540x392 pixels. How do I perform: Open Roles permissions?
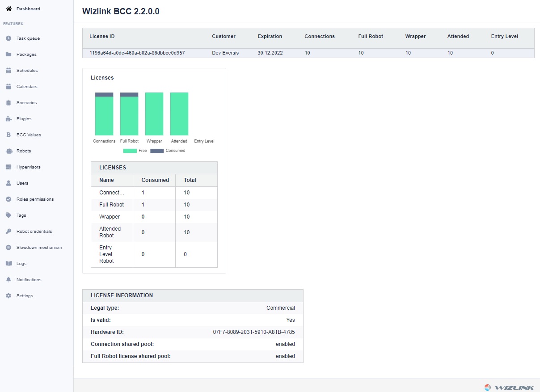35,199
